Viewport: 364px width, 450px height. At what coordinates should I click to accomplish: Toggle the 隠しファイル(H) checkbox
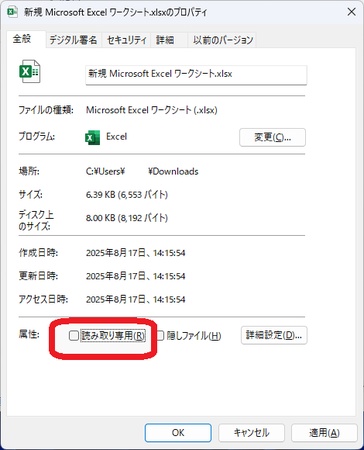click(160, 335)
